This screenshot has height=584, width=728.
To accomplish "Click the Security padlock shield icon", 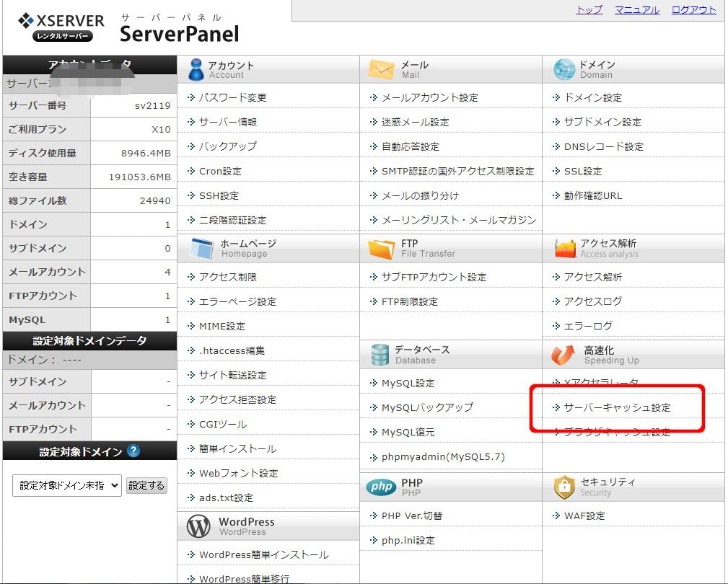I will 564,487.
